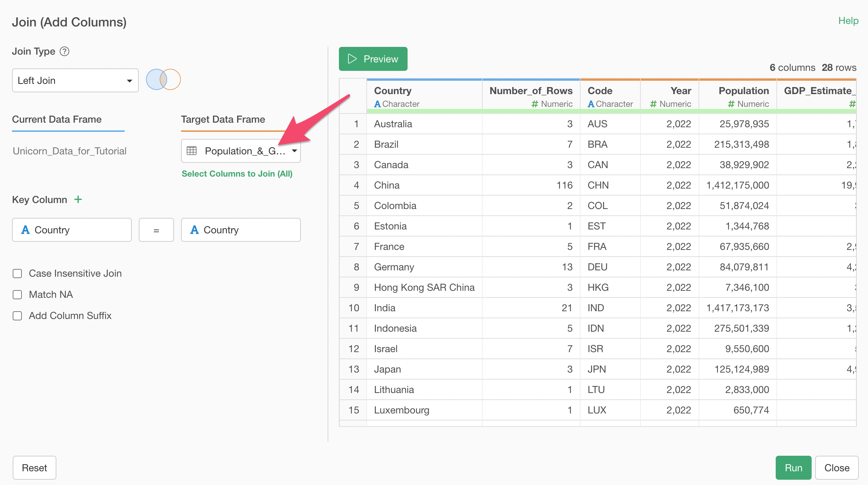
Task: Select the Target Data Frame tab heading
Action: point(223,119)
